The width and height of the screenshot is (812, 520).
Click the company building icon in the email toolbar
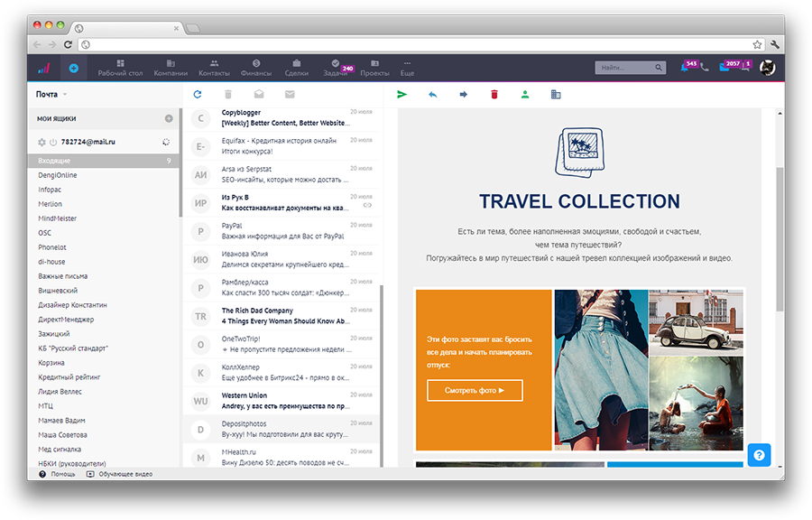[555, 94]
